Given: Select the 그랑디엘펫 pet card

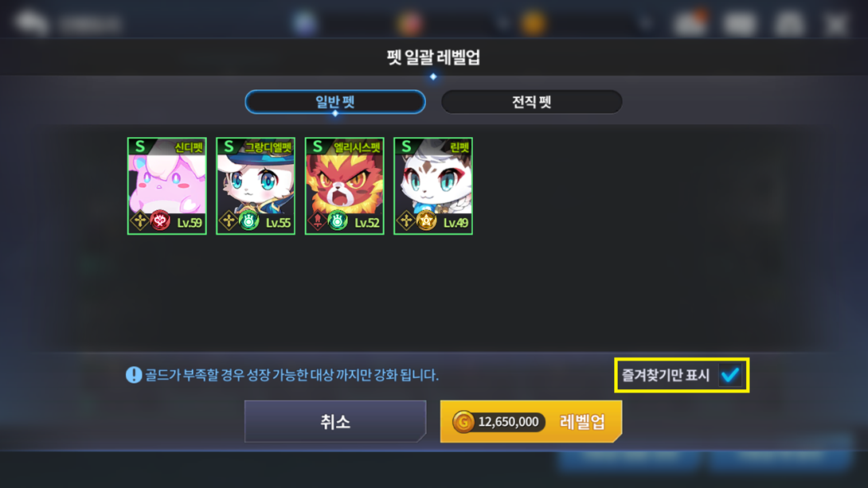Looking at the screenshot, I should coord(255,186).
